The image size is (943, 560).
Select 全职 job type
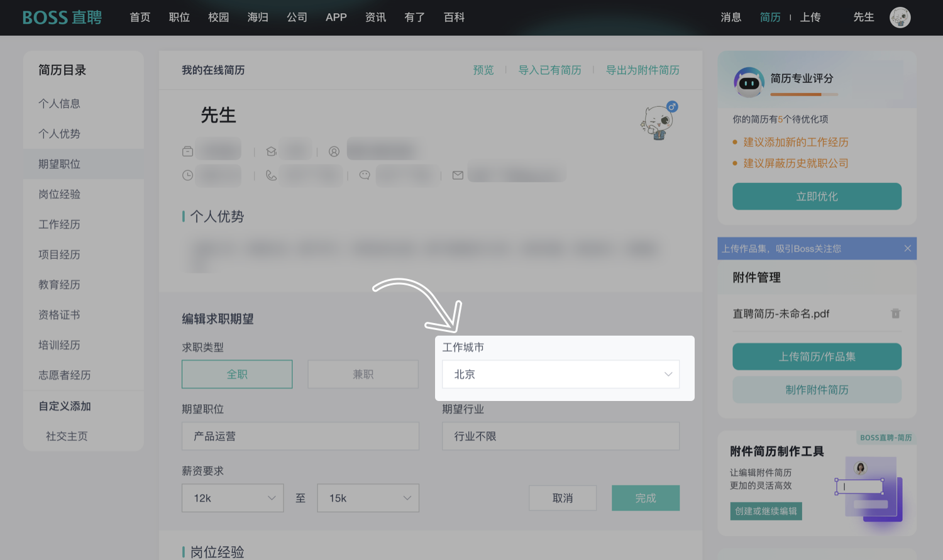tap(237, 374)
